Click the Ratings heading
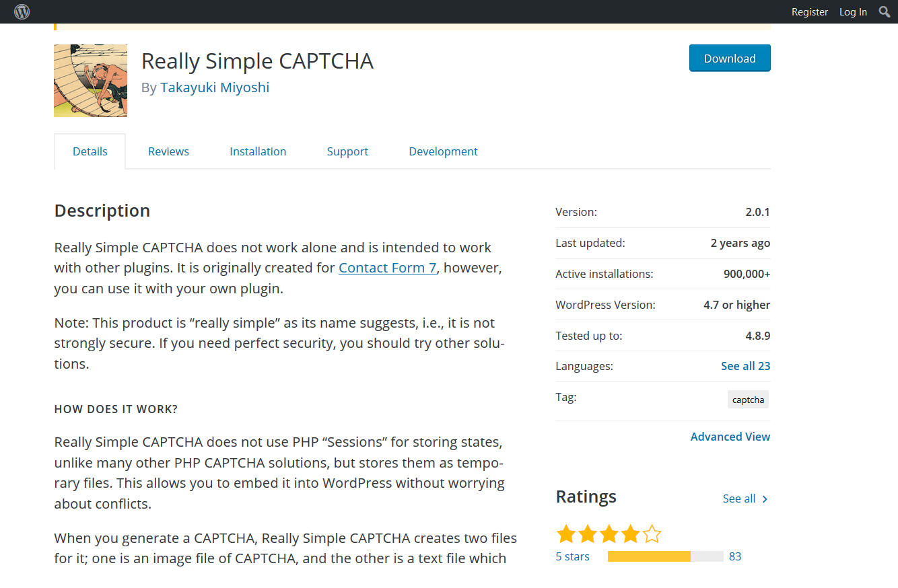The width and height of the screenshot is (898, 588). click(586, 497)
